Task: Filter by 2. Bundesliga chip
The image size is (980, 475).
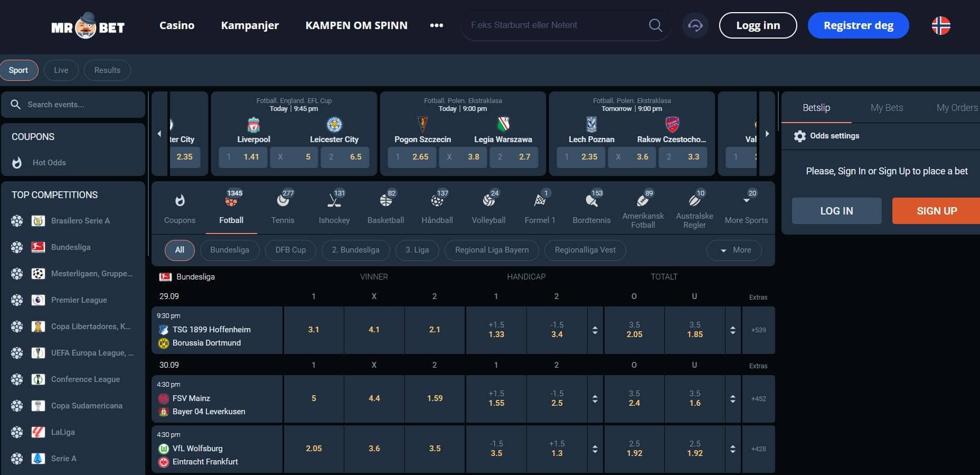Action: (x=356, y=250)
